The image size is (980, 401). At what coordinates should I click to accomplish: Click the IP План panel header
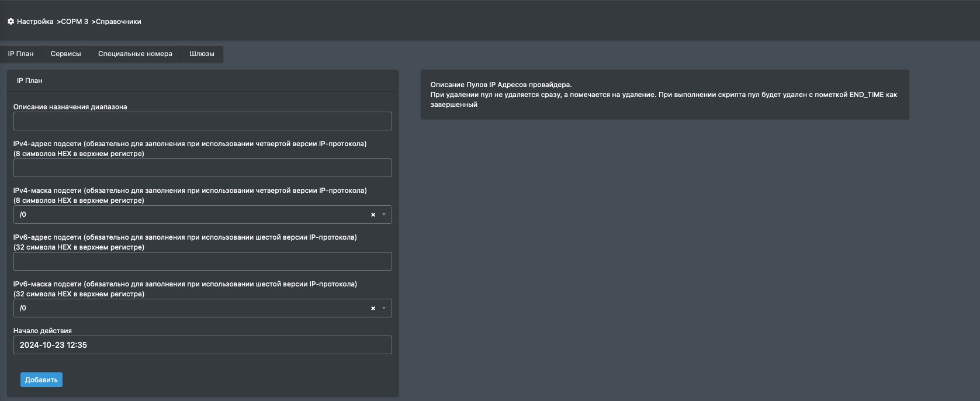[29, 81]
